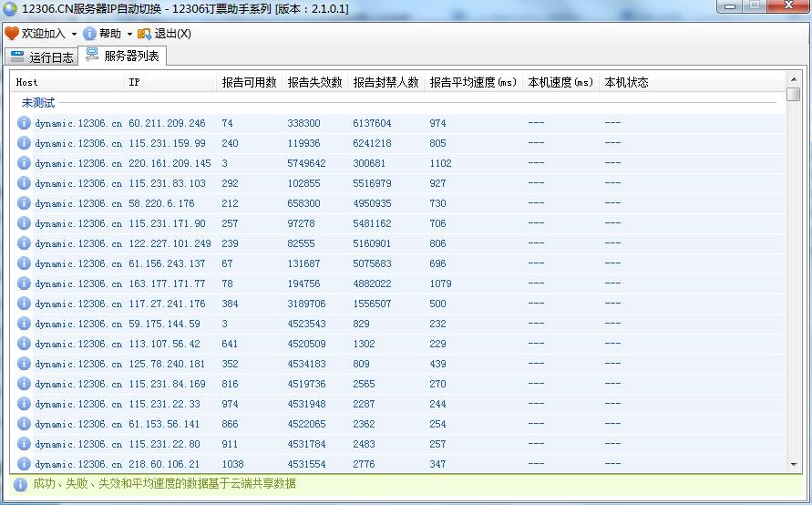Click the 退出(X) button
This screenshot has height=505, width=812.
click(x=172, y=34)
